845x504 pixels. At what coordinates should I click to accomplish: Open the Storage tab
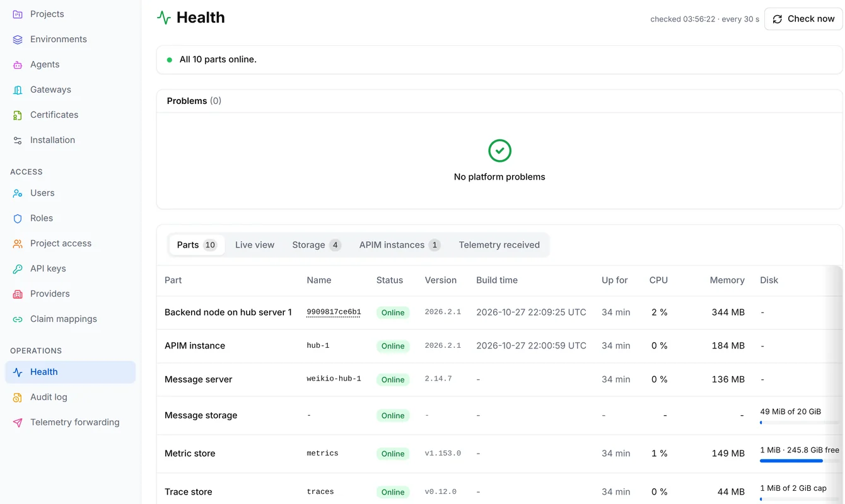[x=316, y=245]
